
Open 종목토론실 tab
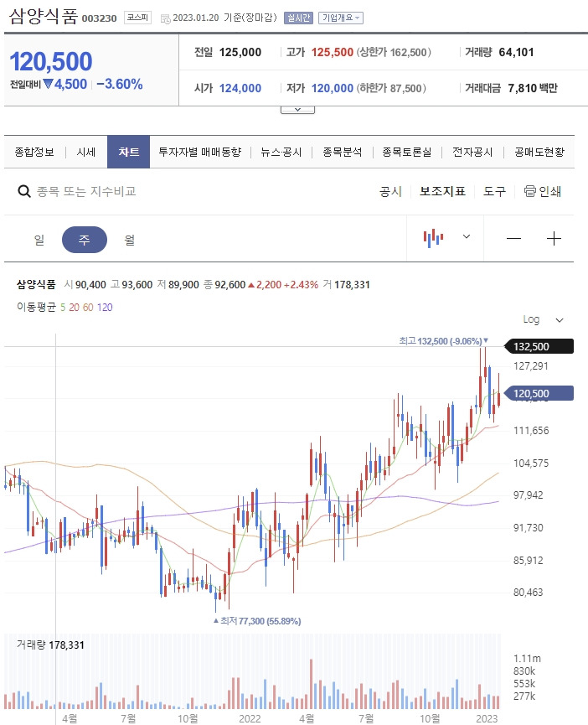click(406, 152)
